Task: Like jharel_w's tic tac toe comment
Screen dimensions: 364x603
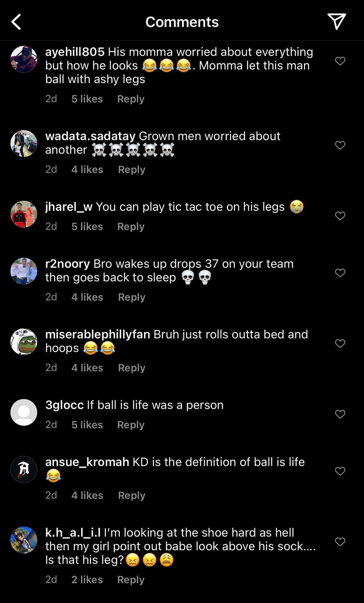Action: pos(340,216)
